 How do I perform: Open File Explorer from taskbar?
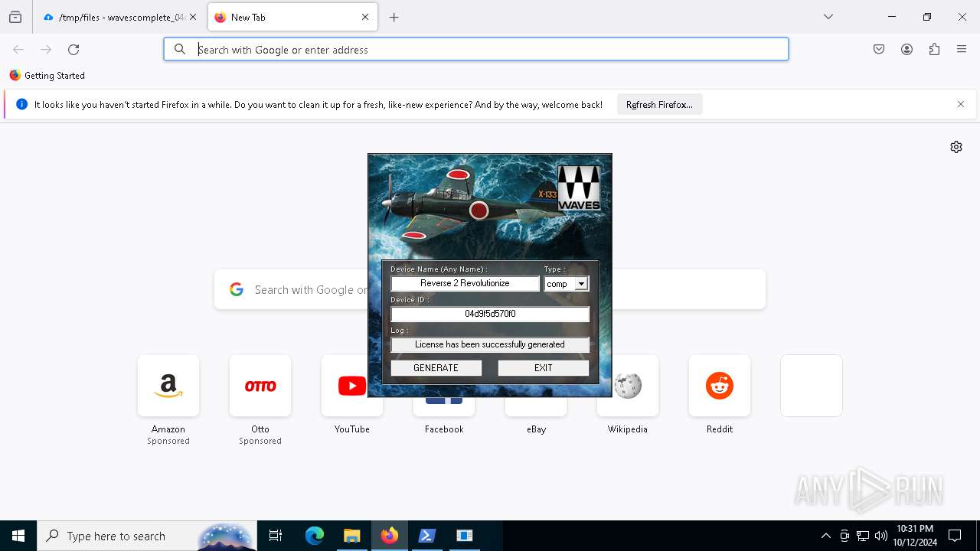pyautogui.click(x=352, y=536)
